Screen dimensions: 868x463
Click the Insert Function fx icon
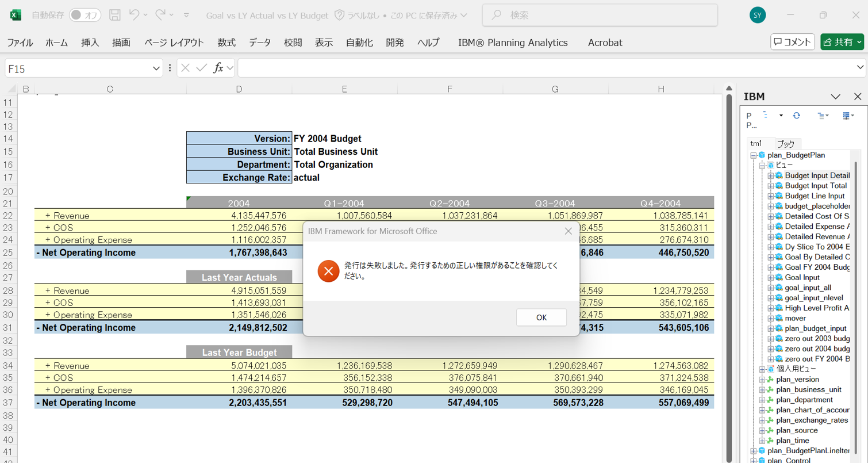(218, 68)
